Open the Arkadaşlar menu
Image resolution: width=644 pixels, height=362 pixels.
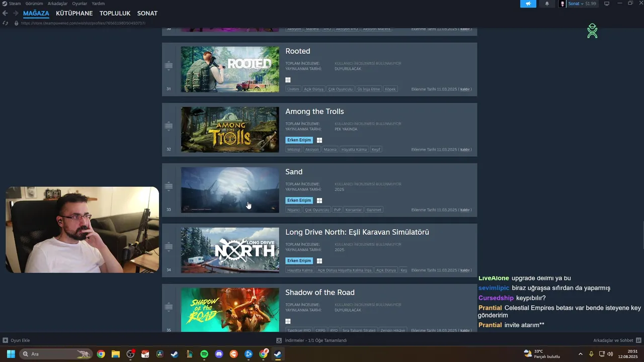[57, 4]
